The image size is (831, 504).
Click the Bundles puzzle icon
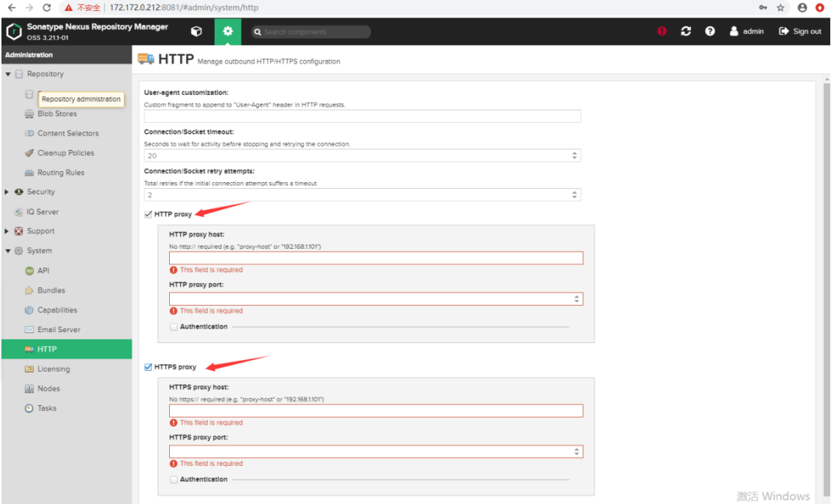click(29, 290)
